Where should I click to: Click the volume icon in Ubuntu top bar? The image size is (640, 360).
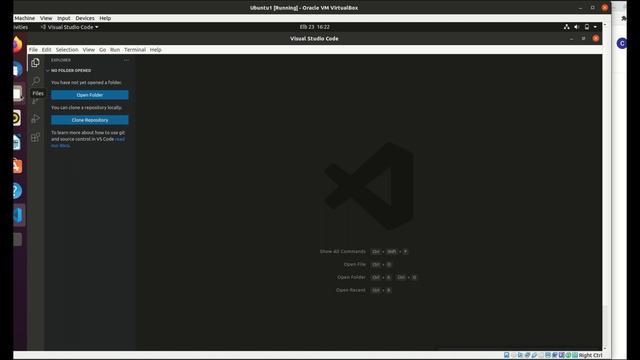pyautogui.click(x=576, y=27)
